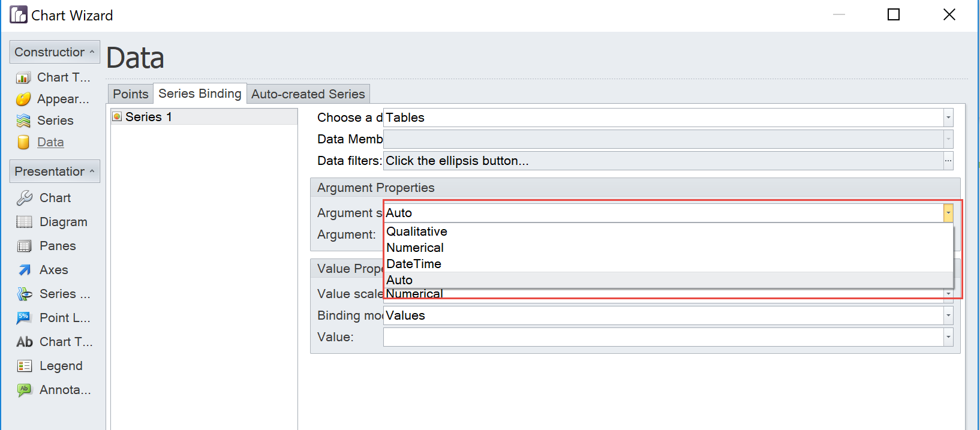Choose Qualitative from the dropdown list
Screen dimensions: 980x430
[x=668, y=231]
